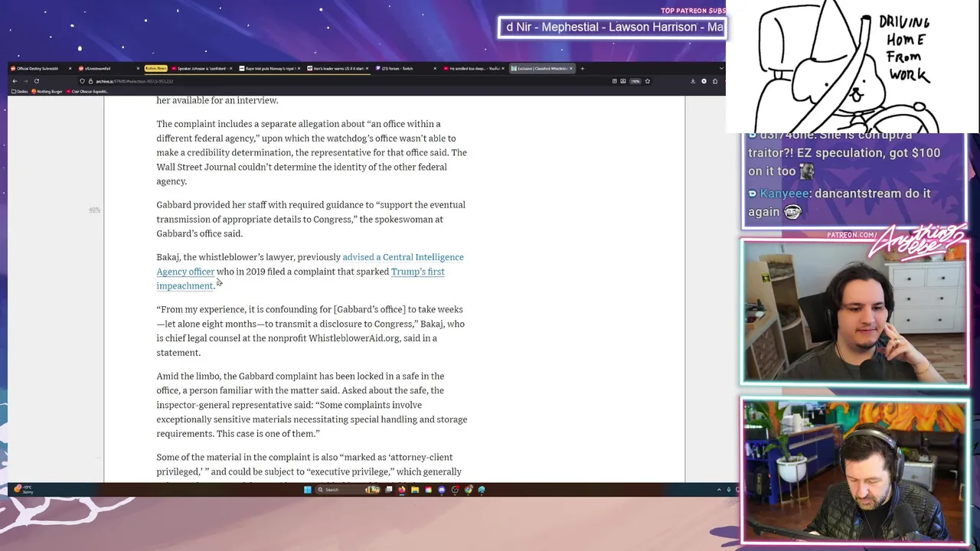Click the paragraph starting 'Gabbard provided her staff'

(311, 219)
